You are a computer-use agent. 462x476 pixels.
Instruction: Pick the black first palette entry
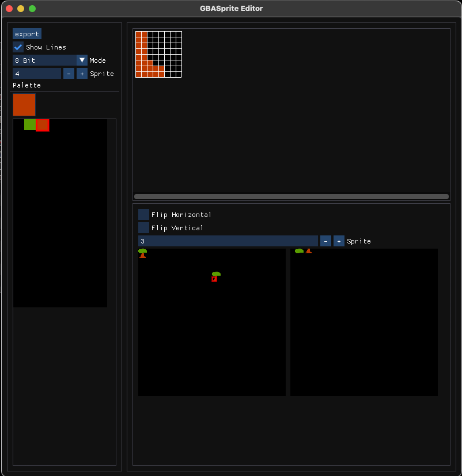tap(18, 125)
